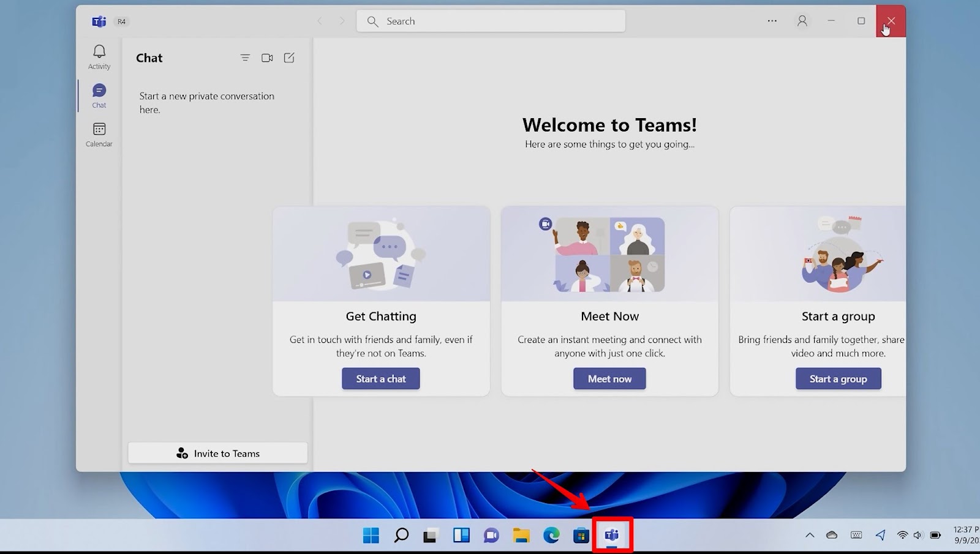Image resolution: width=980 pixels, height=554 pixels.
Task: Open the Settings and more ellipsis menu
Action: point(772,21)
